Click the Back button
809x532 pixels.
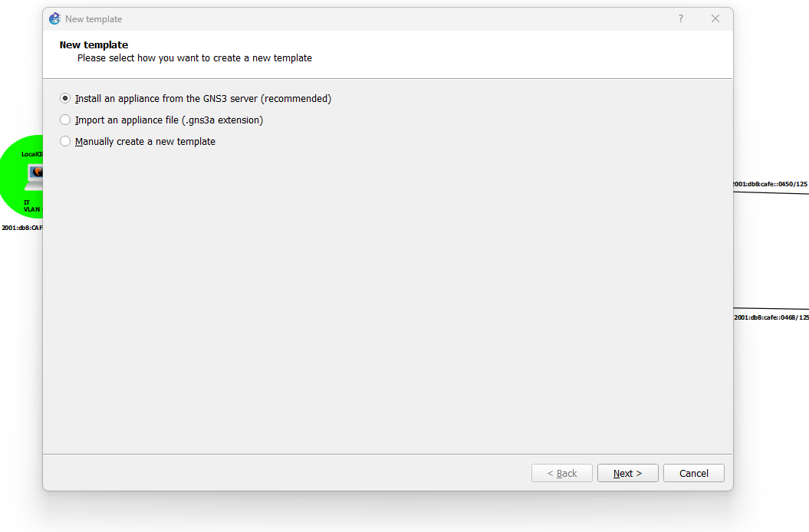click(x=562, y=473)
